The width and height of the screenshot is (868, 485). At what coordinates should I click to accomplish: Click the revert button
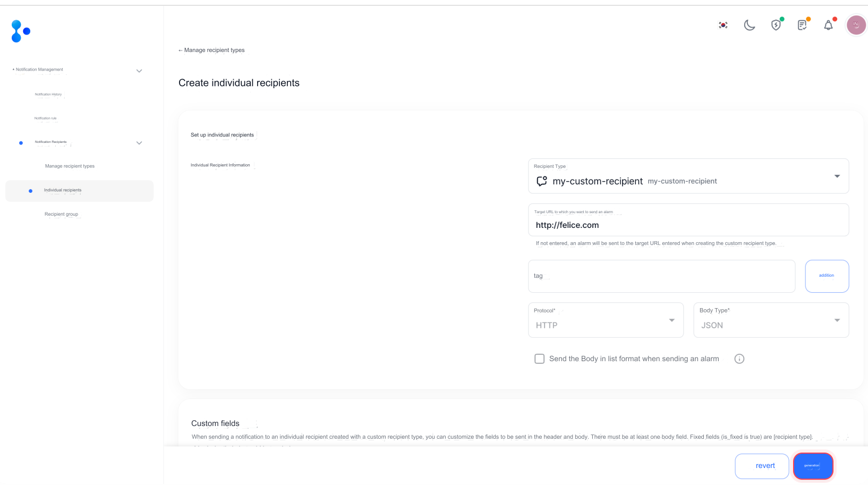pos(762,465)
